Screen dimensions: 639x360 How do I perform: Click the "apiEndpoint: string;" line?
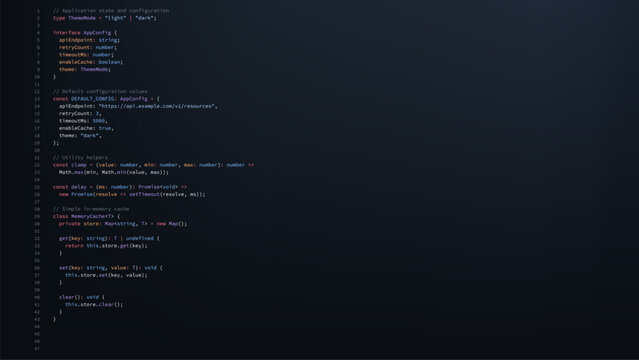click(x=89, y=40)
